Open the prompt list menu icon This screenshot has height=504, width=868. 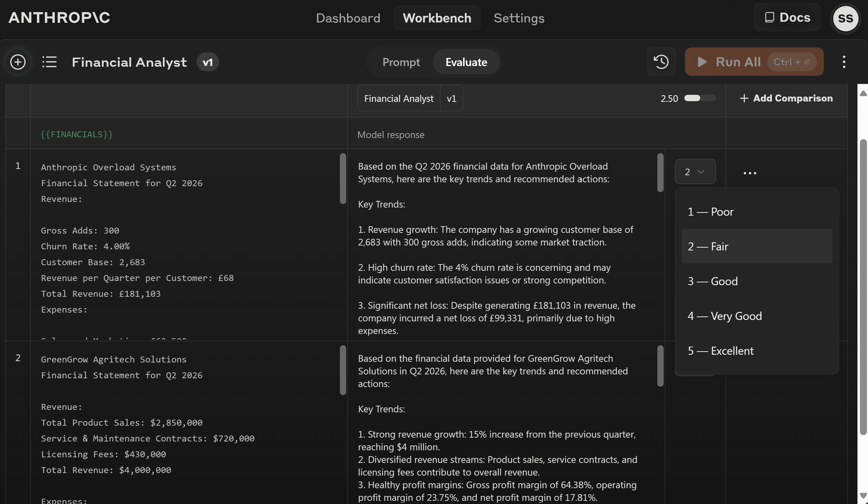coord(49,62)
